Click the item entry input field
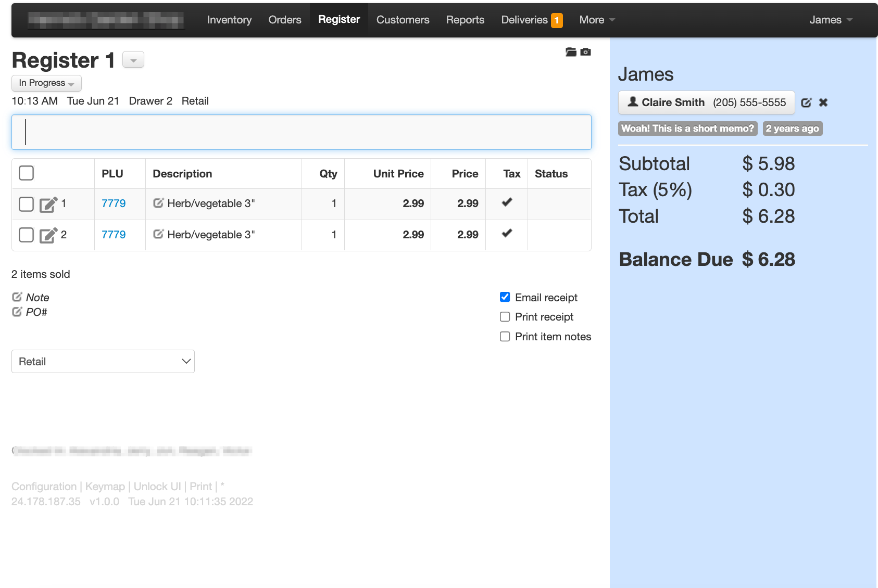Screen dimensions: 878x588 (x=302, y=132)
